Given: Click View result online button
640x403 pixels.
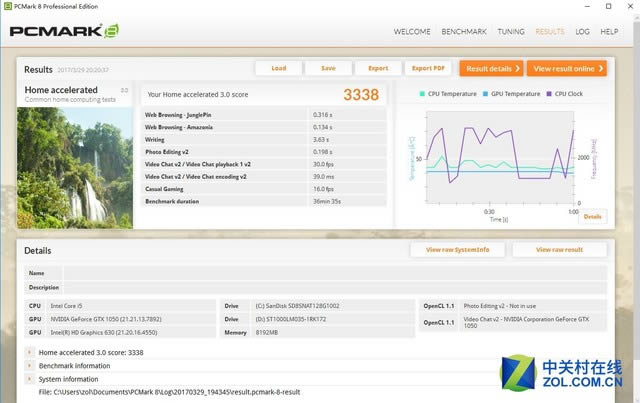Looking at the screenshot, I should click(567, 69).
